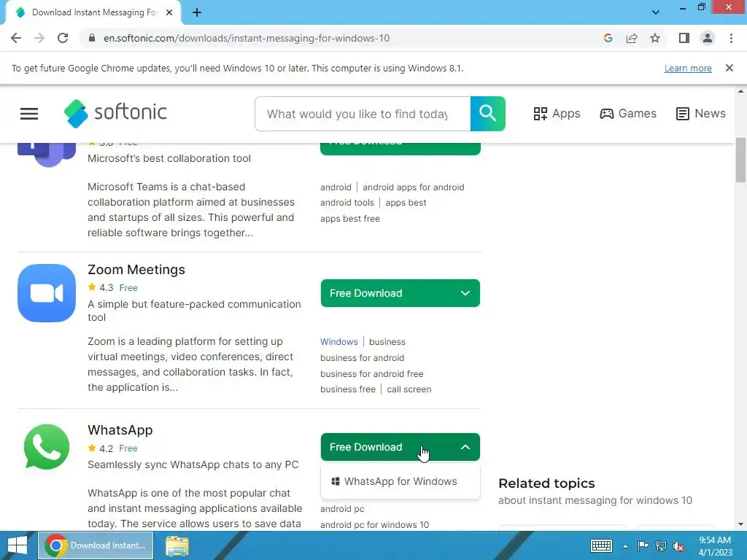This screenshot has height=560, width=747.
Task: Click the Softonic logo
Action: click(115, 113)
